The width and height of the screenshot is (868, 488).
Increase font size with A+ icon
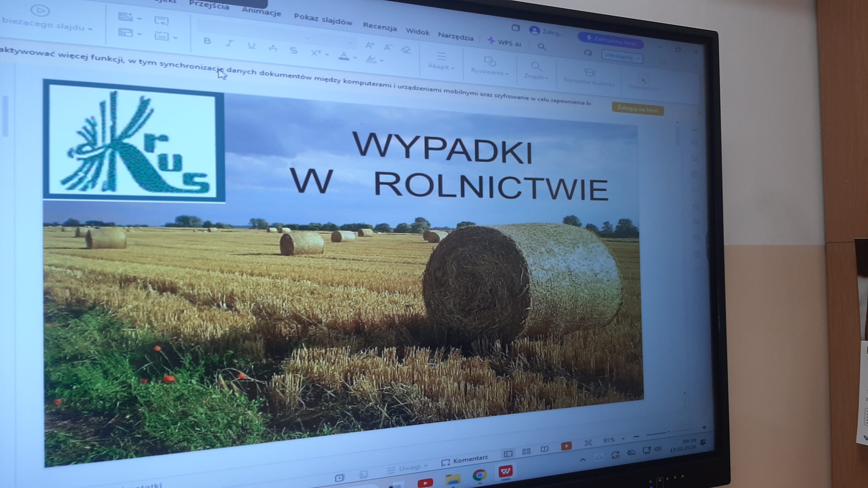tap(369, 45)
